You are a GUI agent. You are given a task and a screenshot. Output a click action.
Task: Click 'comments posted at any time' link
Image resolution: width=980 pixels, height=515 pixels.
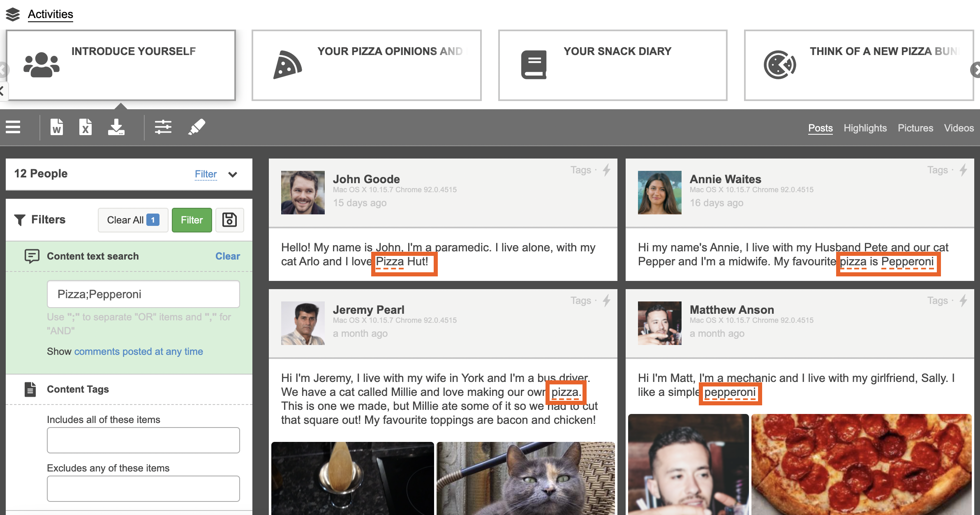[x=139, y=352]
